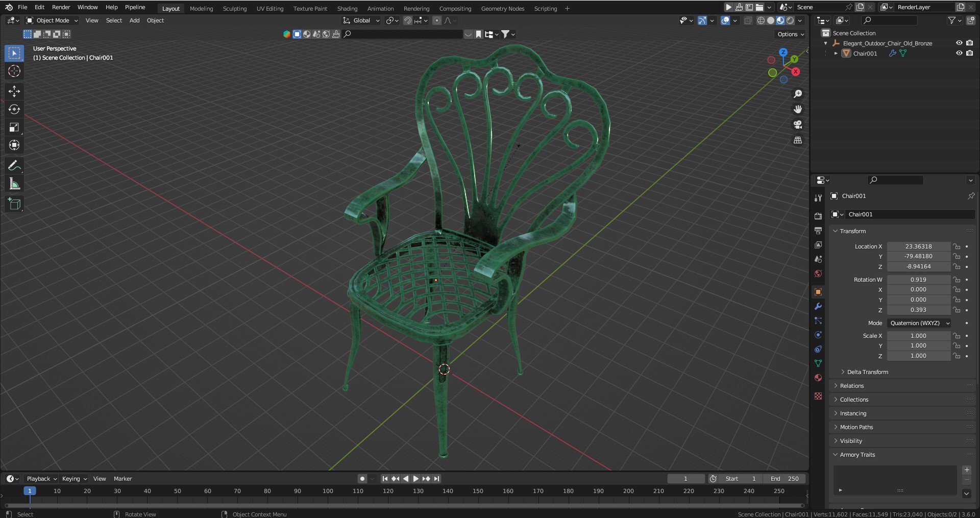Toggle camera view icon in viewport

click(798, 125)
